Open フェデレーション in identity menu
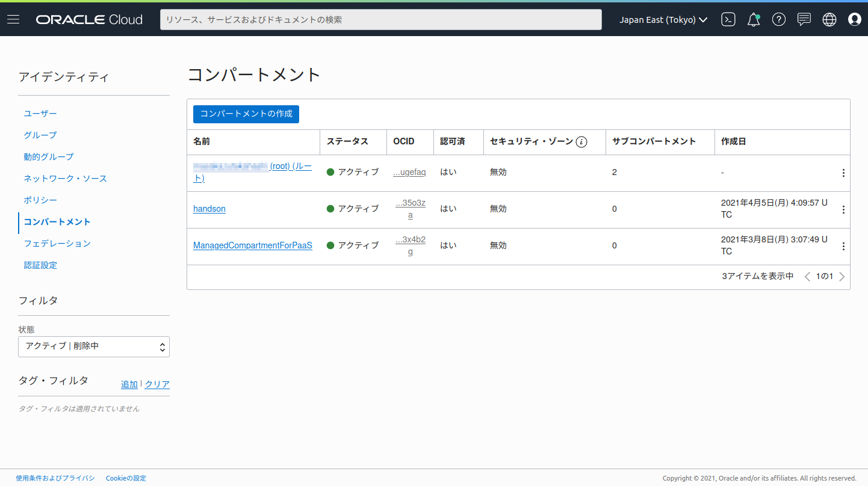Viewport: 868px width, 486px height. (57, 243)
